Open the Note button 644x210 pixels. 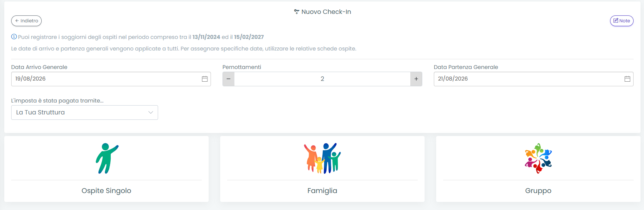pyautogui.click(x=622, y=21)
